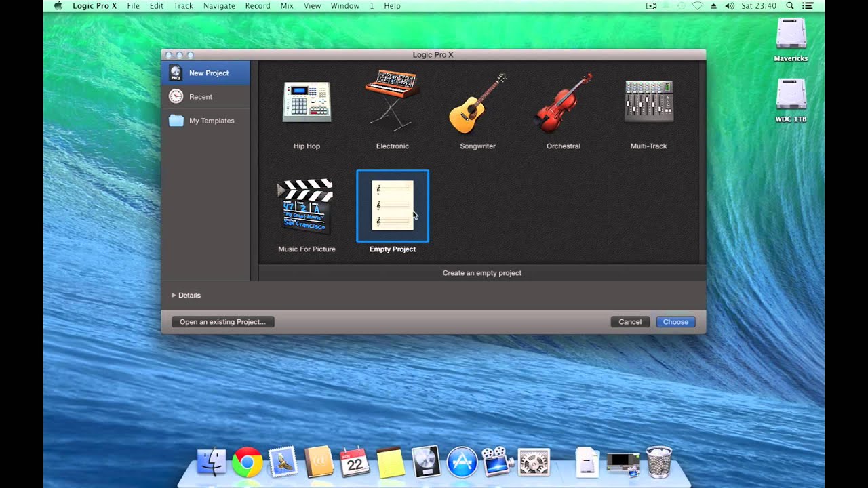Open the Trash in the dock

coord(659,462)
